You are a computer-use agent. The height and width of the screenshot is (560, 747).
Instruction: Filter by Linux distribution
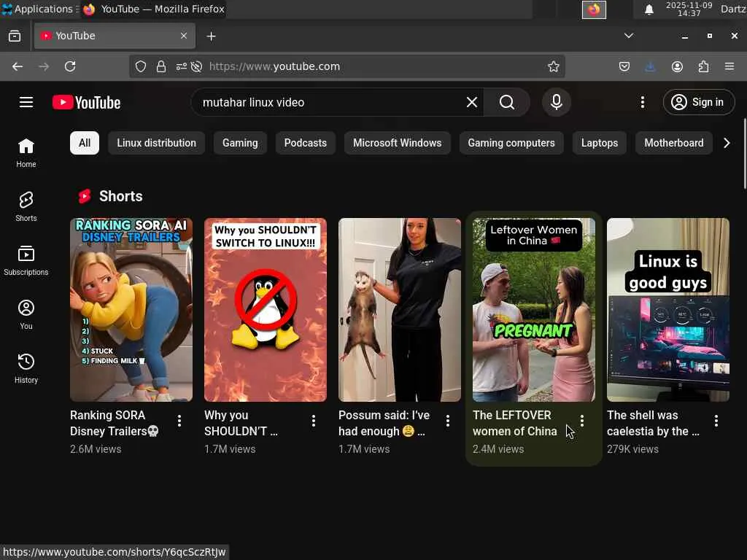156,143
